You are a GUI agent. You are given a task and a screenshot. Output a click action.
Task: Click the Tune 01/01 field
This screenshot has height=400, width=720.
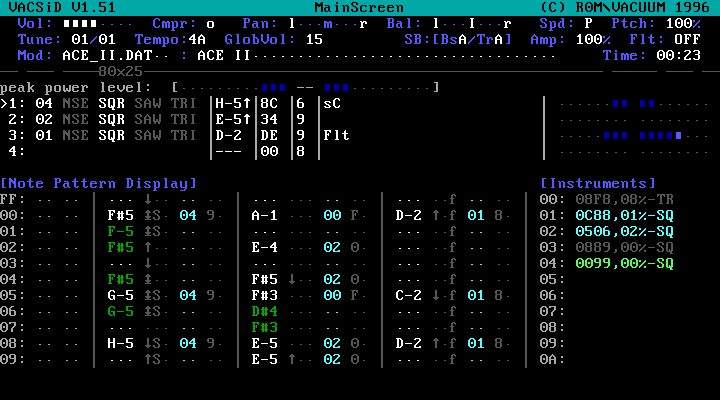click(93, 39)
